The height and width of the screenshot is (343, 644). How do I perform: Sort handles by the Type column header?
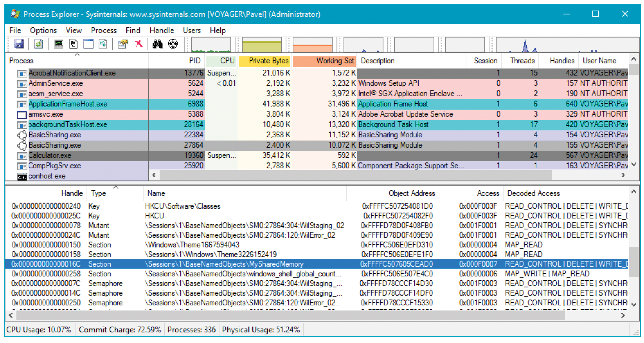[x=115, y=194]
